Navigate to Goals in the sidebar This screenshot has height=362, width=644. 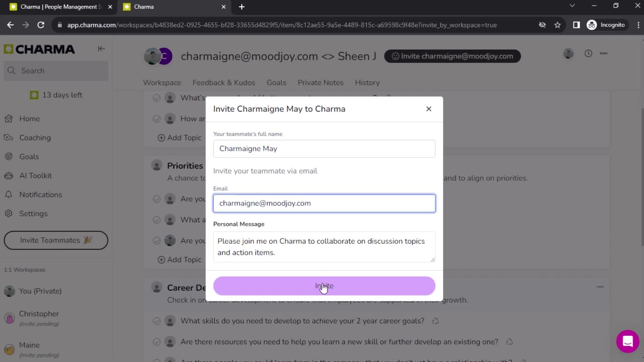pyautogui.click(x=29, y=157)
